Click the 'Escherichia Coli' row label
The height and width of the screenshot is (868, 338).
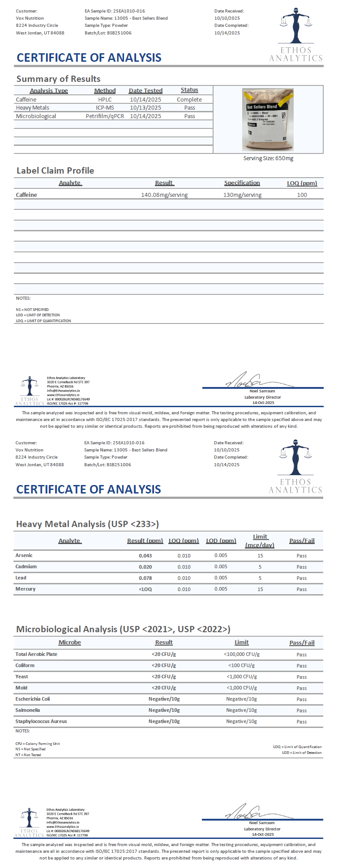coord(33,699)
